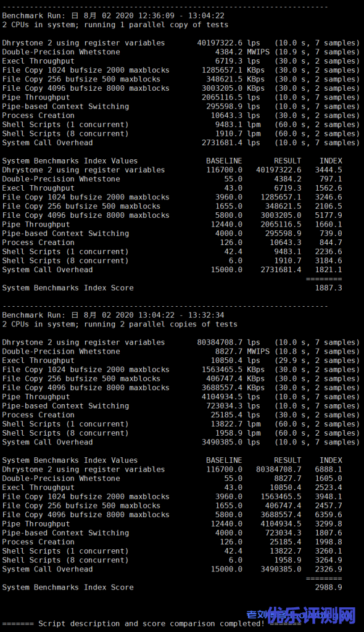Click the index value '739.0'
This screenshot has width=364, height=632.
click(331, 233)
